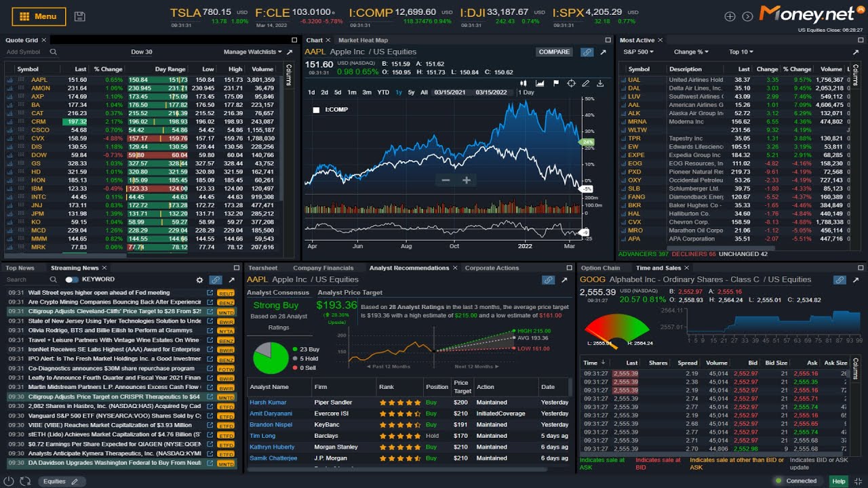The height and width of the screenshot is (488, 868).
Task: Select the 5y chart range
Action: point(411,92)
